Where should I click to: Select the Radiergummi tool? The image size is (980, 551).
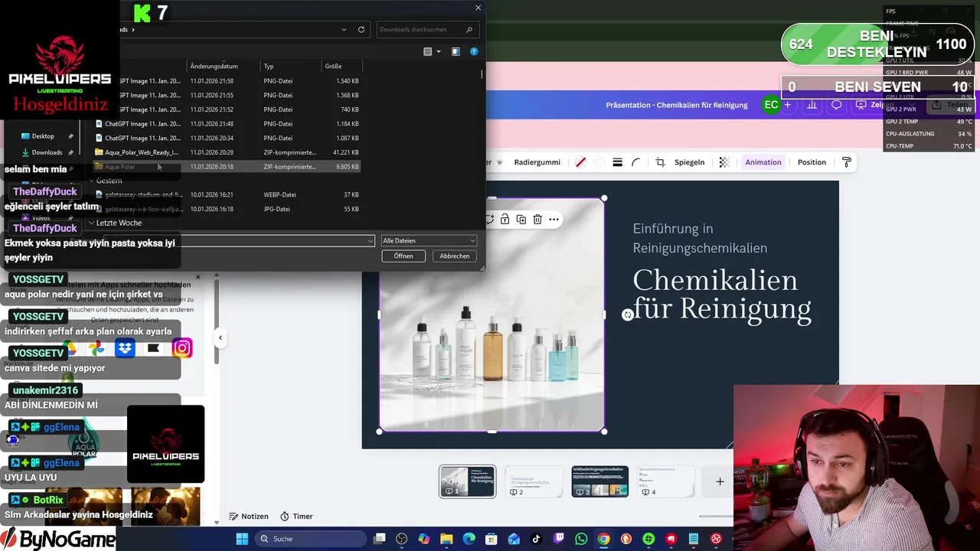point(537,162)
